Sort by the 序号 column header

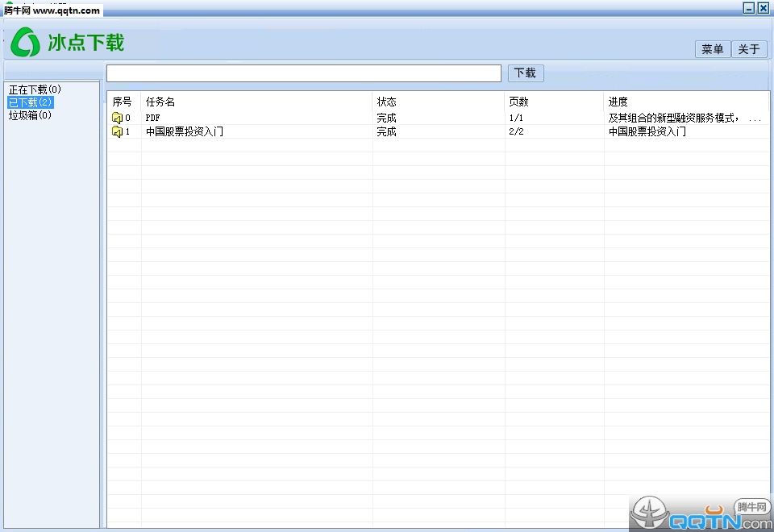coord(122,102)
